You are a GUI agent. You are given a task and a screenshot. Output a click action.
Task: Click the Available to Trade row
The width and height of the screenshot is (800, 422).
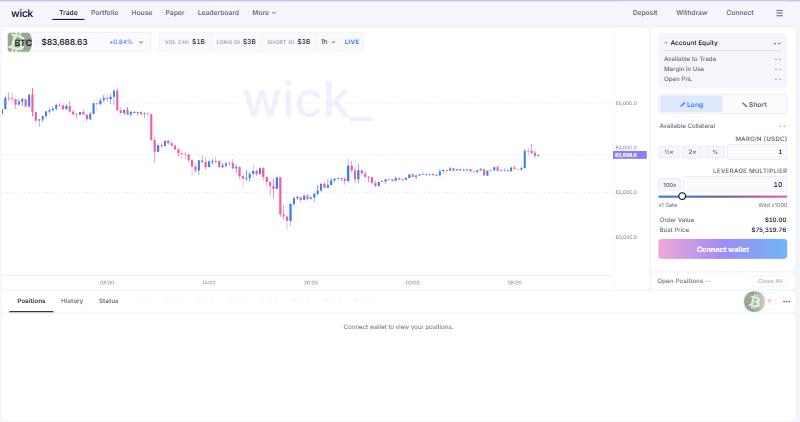pyautogui.click(x=722, y=59)
